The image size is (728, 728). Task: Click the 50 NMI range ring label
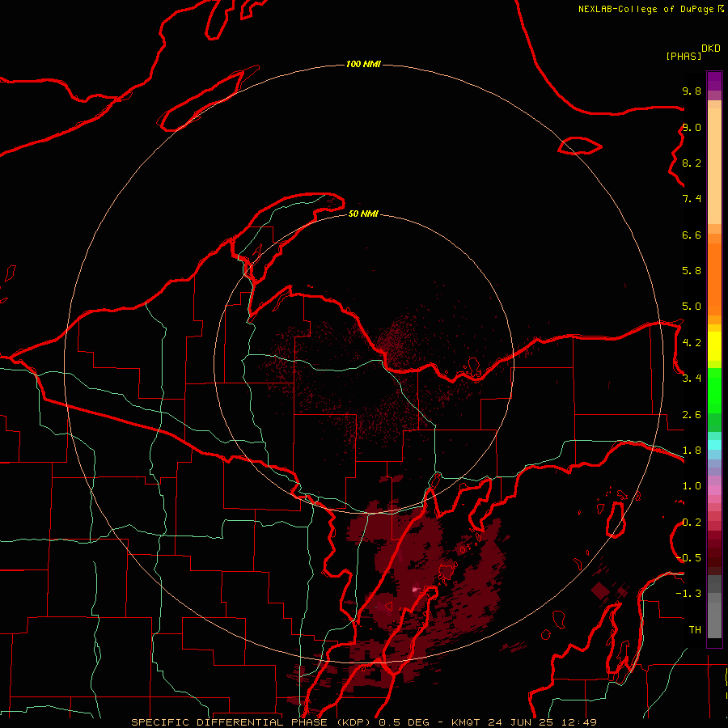363,214
